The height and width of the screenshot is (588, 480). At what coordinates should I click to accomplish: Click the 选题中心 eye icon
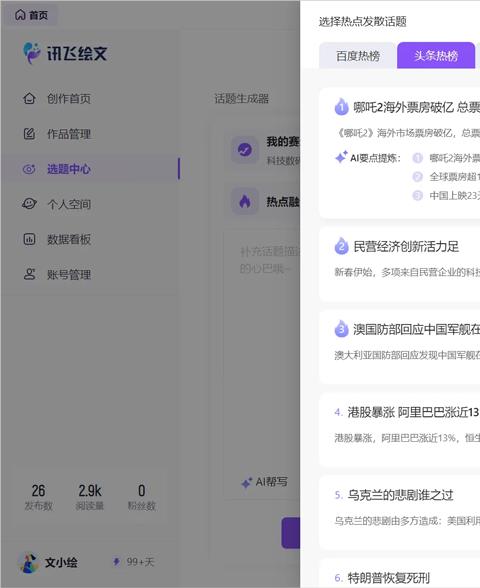tap(29, 169)
